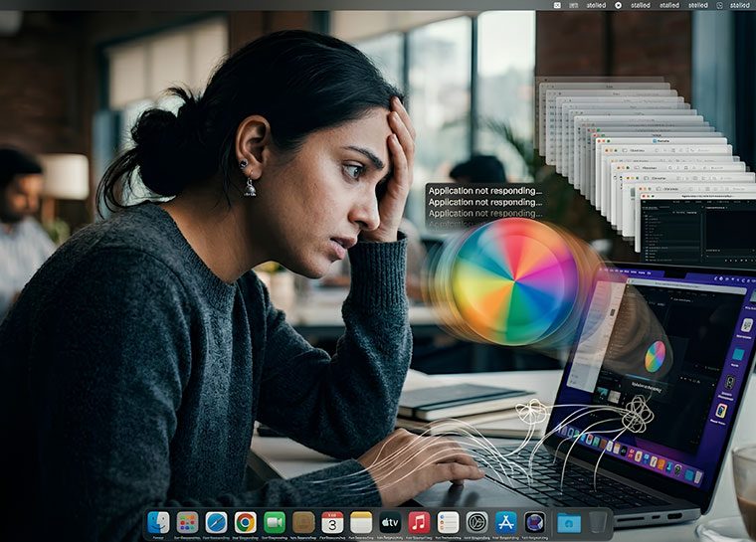This screenshot has height=542, width=756.
Task: Open the Trash in the dock
Action: 598,523
